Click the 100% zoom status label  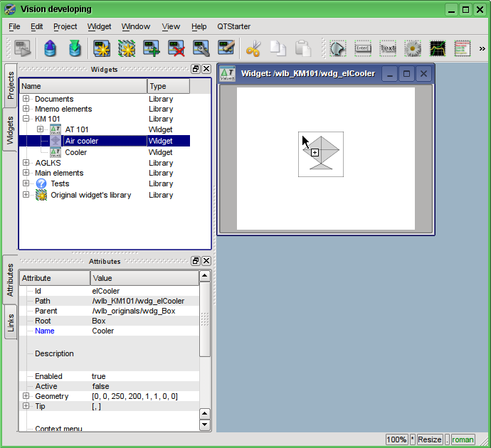pos(396,439)
